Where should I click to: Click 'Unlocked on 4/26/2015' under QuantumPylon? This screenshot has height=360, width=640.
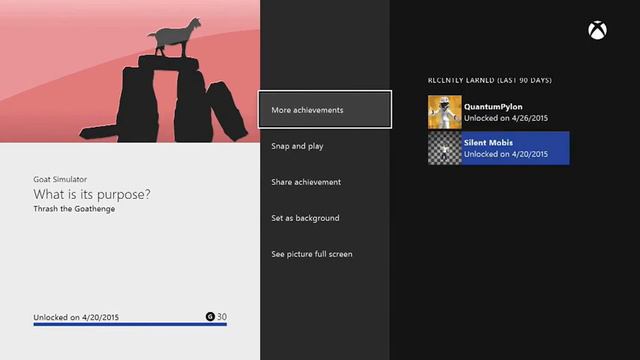coord(506,118)
